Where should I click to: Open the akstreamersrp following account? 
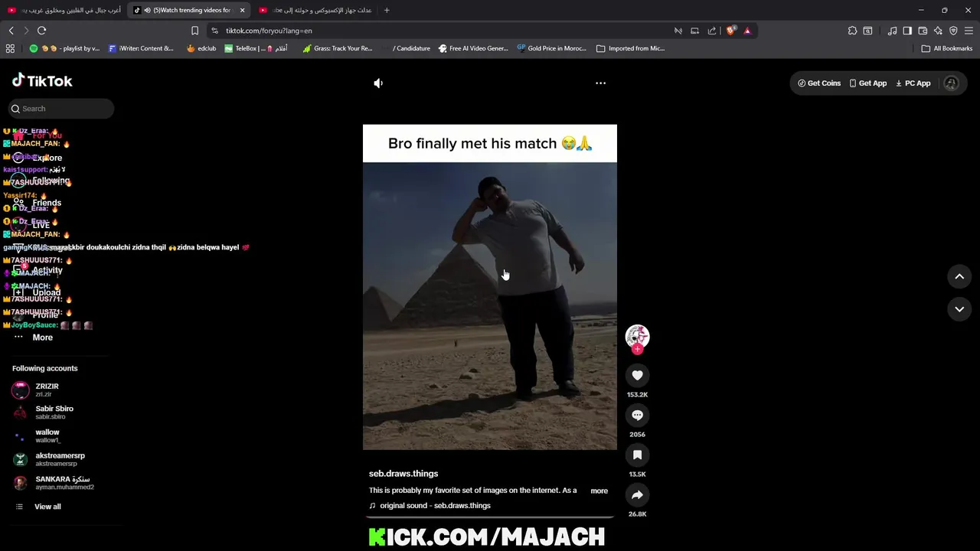pos(49,459)
